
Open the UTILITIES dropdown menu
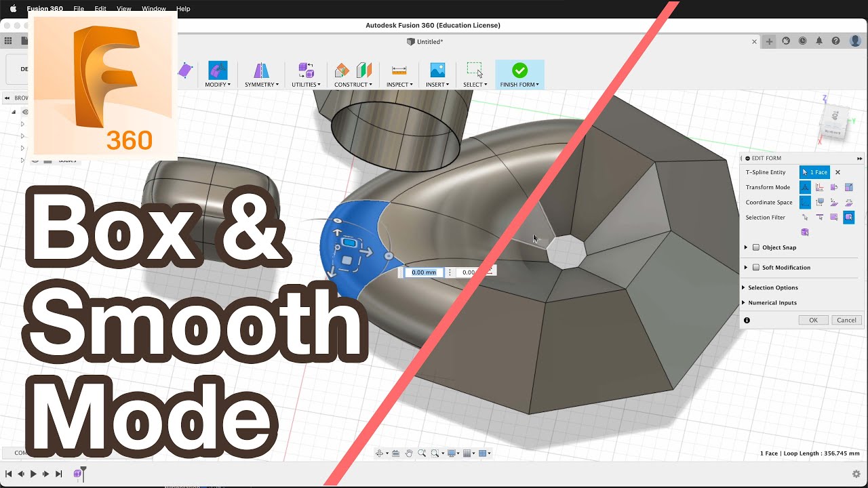point(306,85)
